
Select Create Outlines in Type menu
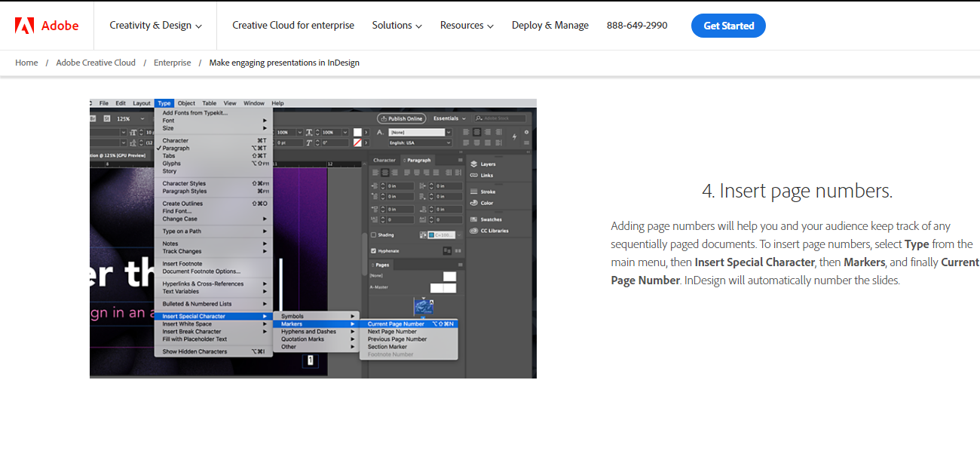tap(214, 204)
